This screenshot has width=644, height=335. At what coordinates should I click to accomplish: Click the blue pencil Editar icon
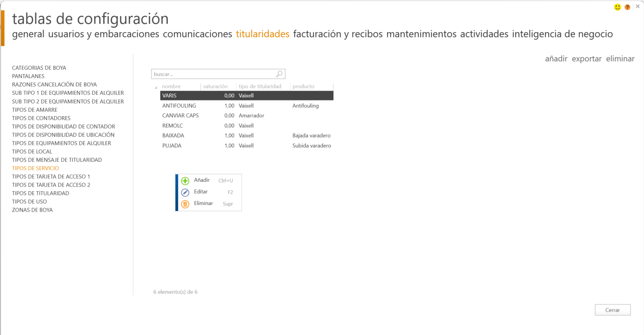pos(185,193)
